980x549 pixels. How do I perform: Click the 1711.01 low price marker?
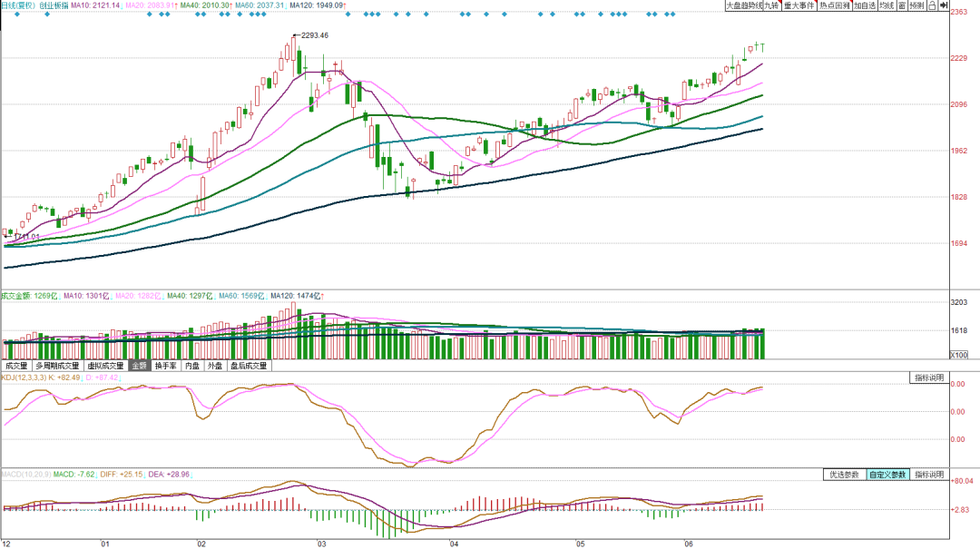[26, 237]
